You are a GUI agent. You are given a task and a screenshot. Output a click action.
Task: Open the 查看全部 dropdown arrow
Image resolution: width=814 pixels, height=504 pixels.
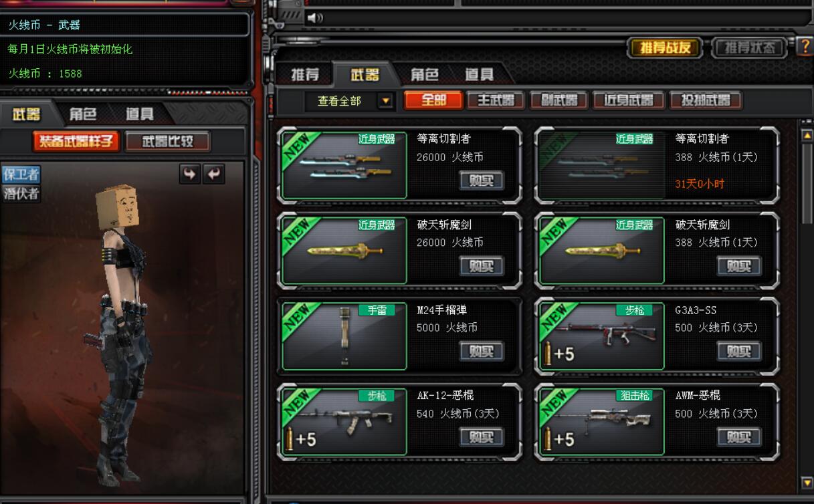pyautogui.click(x=385, y=101)
